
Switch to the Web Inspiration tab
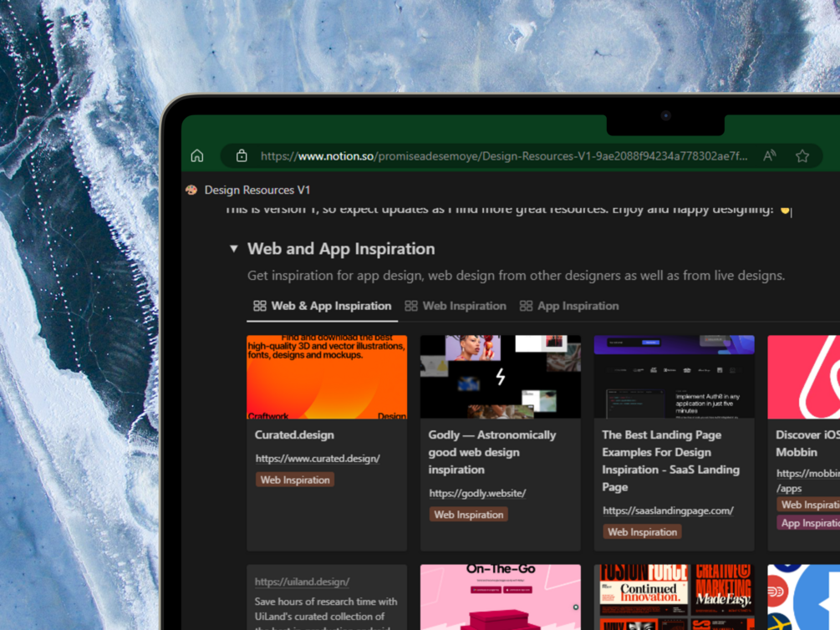456,306
